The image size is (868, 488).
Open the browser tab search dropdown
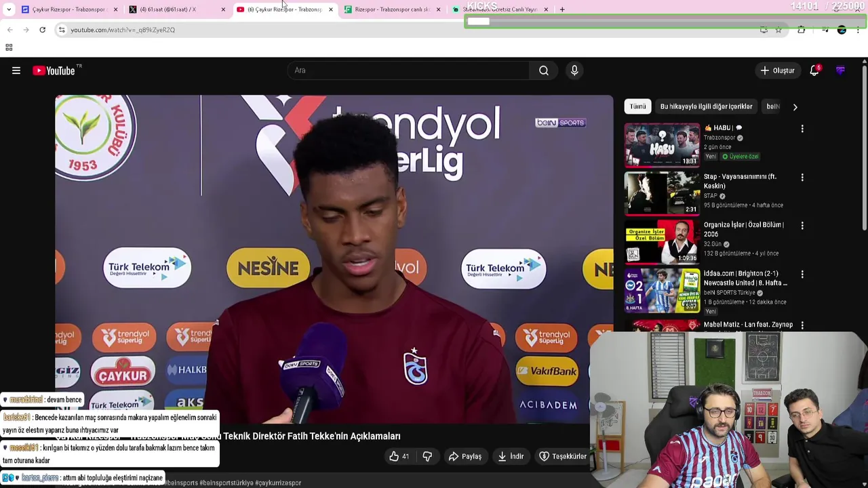(9, 9)
